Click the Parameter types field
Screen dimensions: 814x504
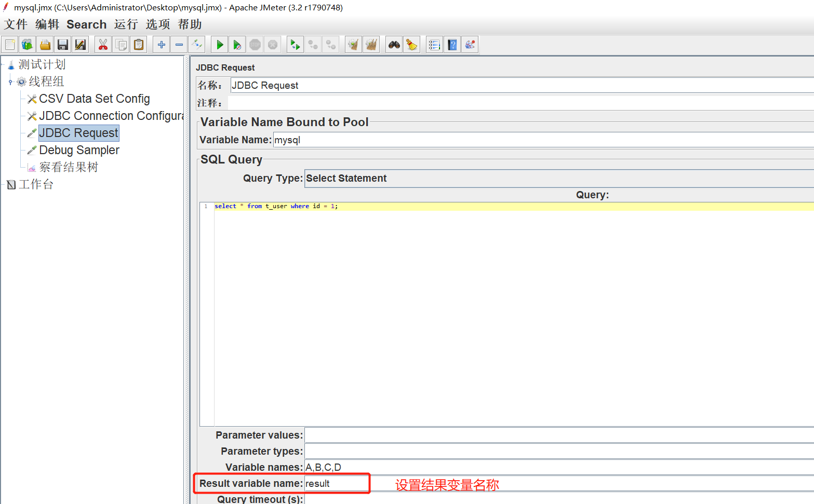click(x=559, y=451)
